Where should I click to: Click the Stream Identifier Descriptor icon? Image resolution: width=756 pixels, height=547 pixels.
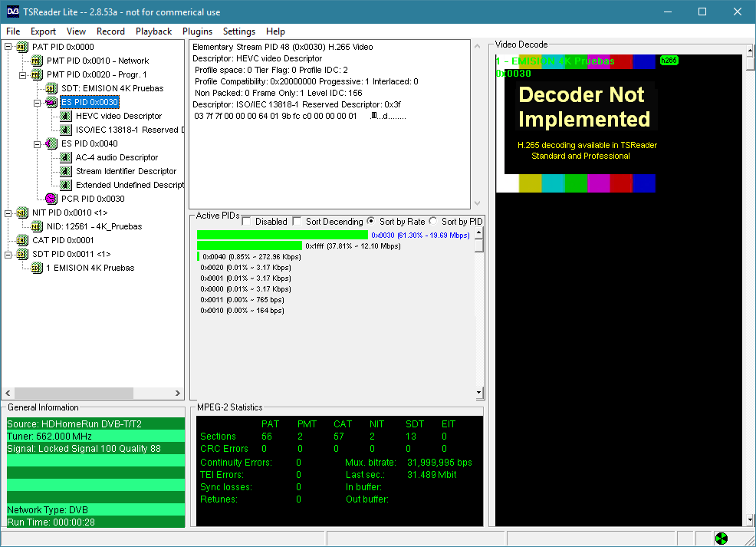tap(66, 171)
